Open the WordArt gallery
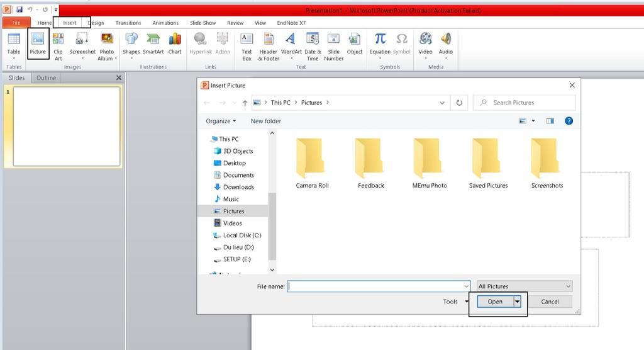644x350 pixels. click(x=291, y=45)
